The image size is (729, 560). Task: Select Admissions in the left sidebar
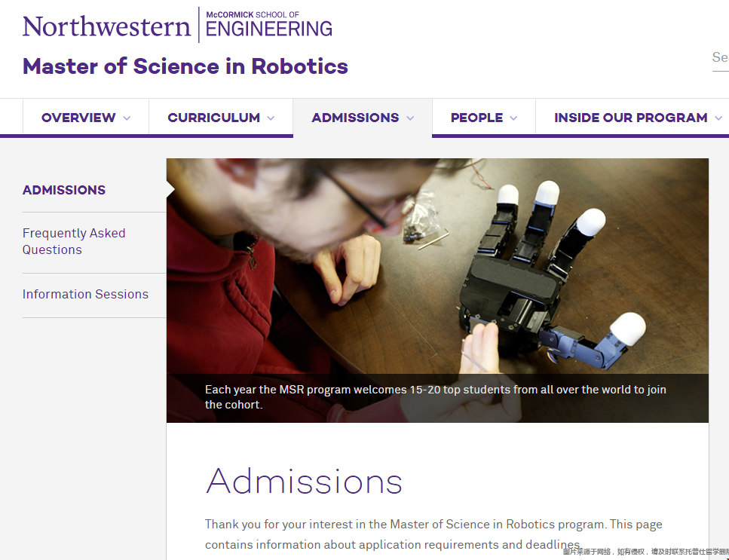64,190
